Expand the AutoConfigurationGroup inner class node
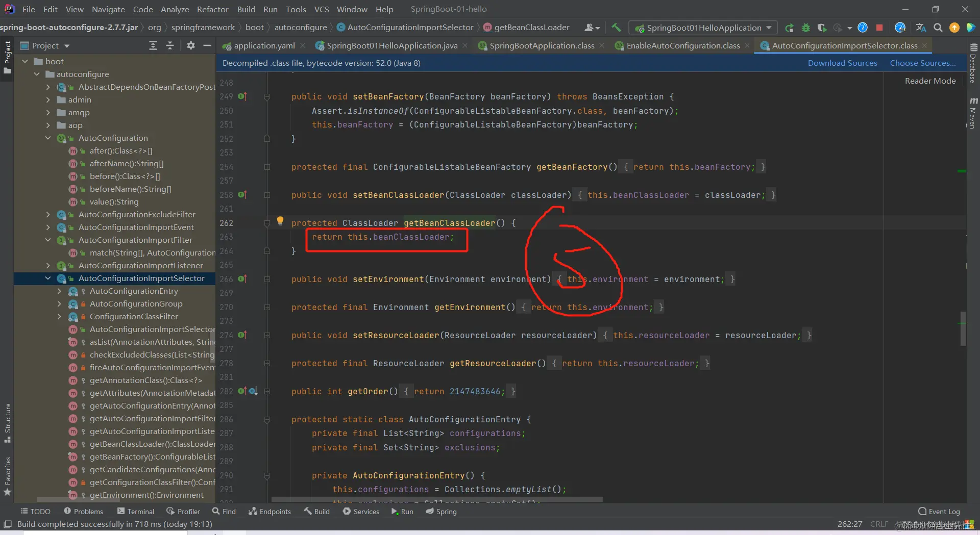The image size is (980, 535). point(59,303)
